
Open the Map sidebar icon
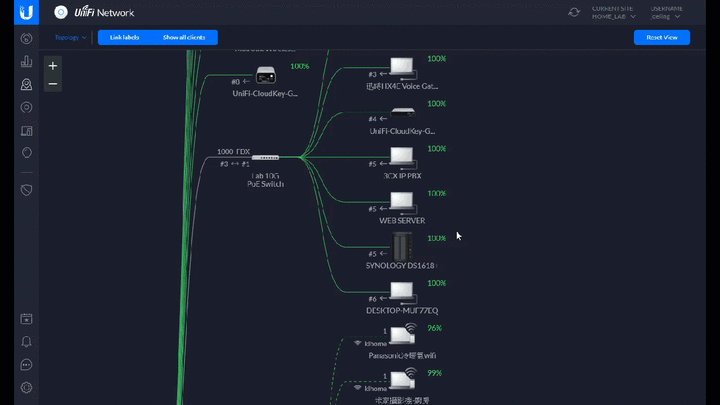click(26, 84)
